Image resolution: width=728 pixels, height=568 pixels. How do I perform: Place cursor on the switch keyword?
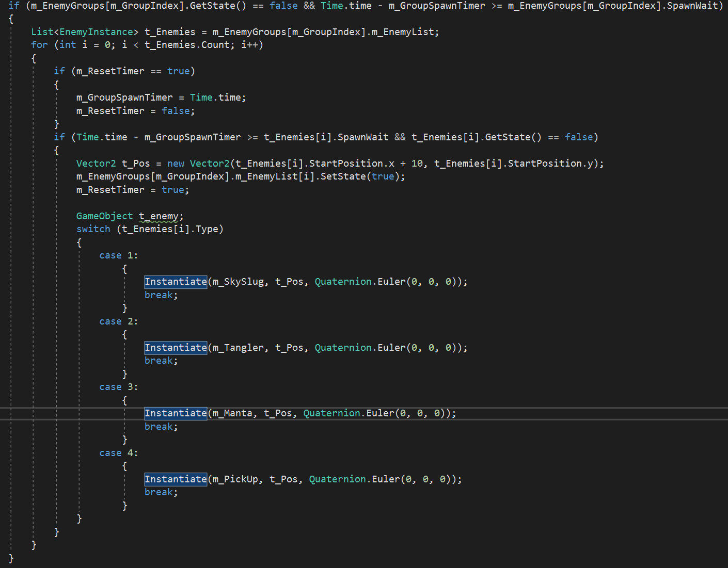tap(93, 229)
